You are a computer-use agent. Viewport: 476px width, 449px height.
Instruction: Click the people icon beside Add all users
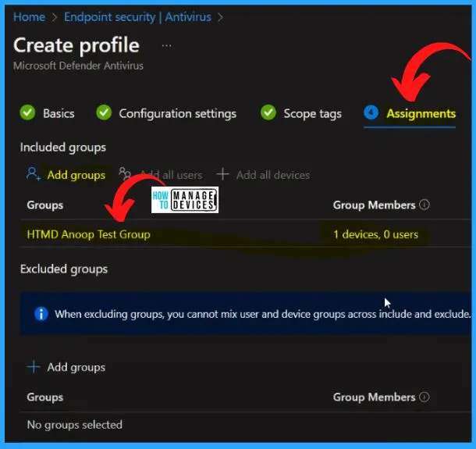[x=125, y=173]
